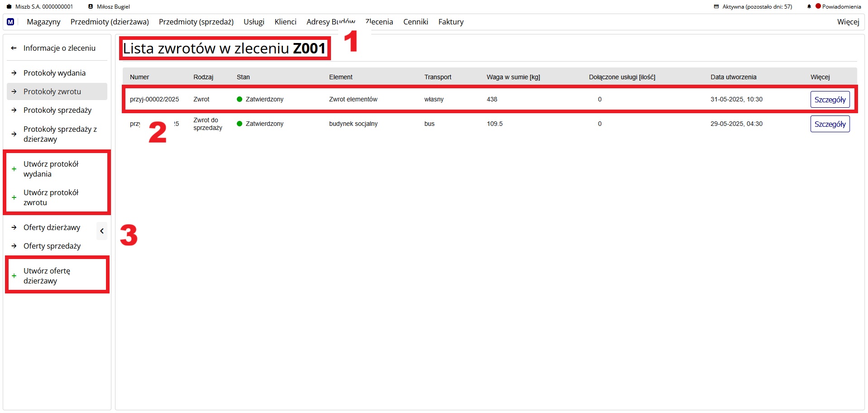Click the notifications bell icon

tap(809, 7)
